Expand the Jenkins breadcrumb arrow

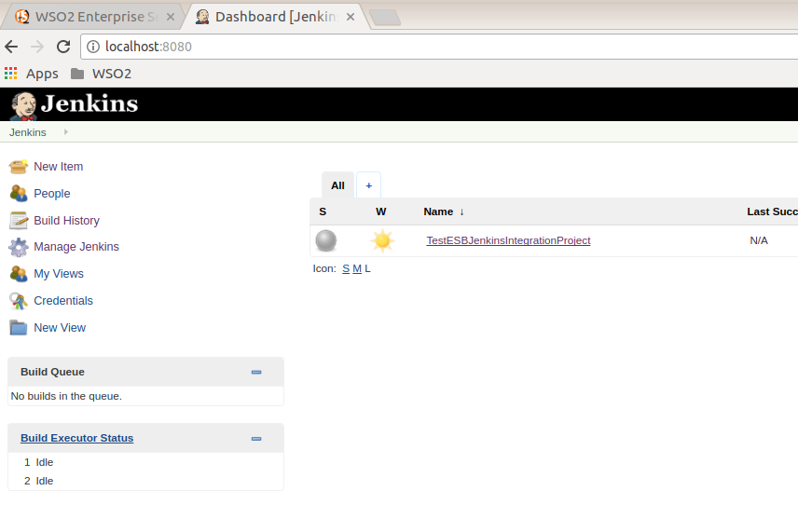point(65,132)
